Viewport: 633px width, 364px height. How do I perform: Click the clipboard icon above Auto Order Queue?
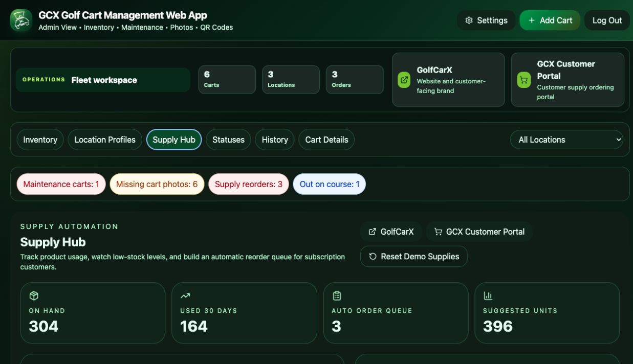tap(337, 295)
